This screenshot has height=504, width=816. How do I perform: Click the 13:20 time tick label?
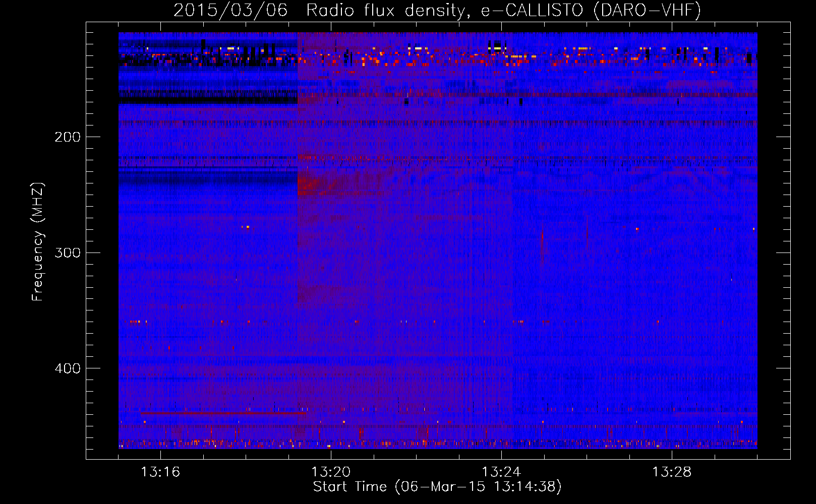[x=331, y=472]
